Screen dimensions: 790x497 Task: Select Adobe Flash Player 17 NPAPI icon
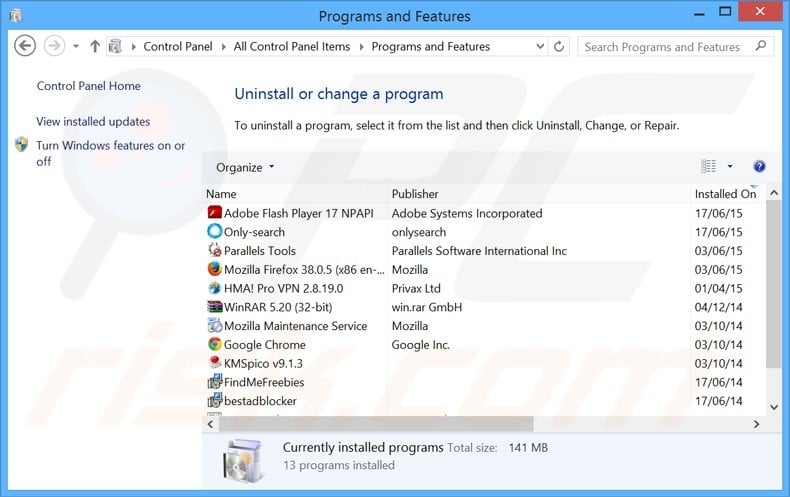point(215,212)
